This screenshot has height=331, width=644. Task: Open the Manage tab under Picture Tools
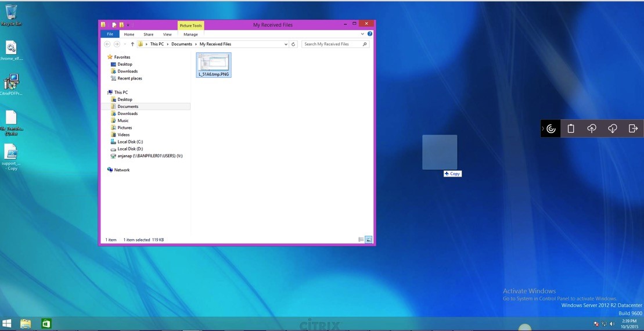click(190, 34)
